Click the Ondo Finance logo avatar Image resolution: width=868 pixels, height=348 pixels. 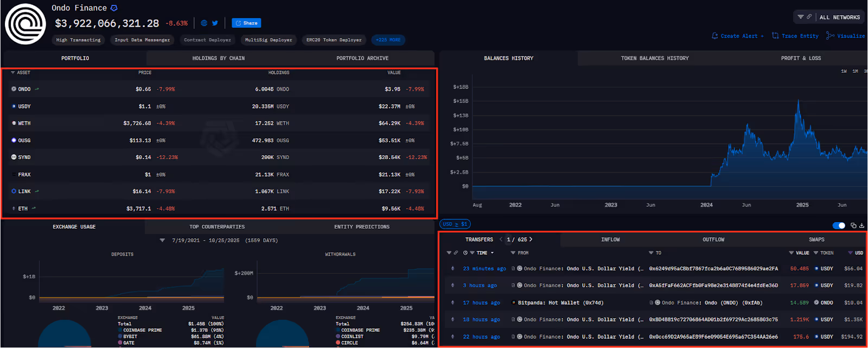click(25, 24)
